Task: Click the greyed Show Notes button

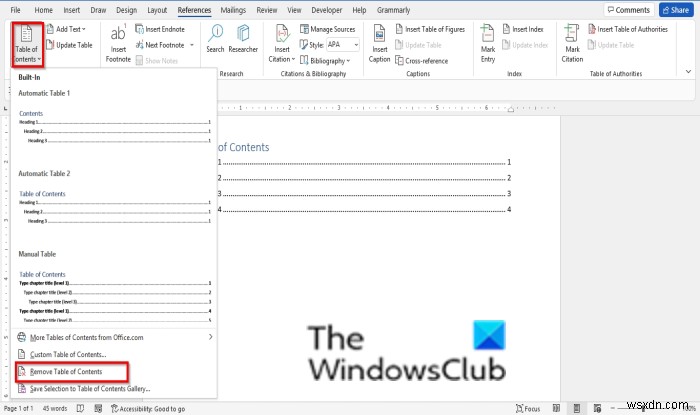Action: pos(157,61)
